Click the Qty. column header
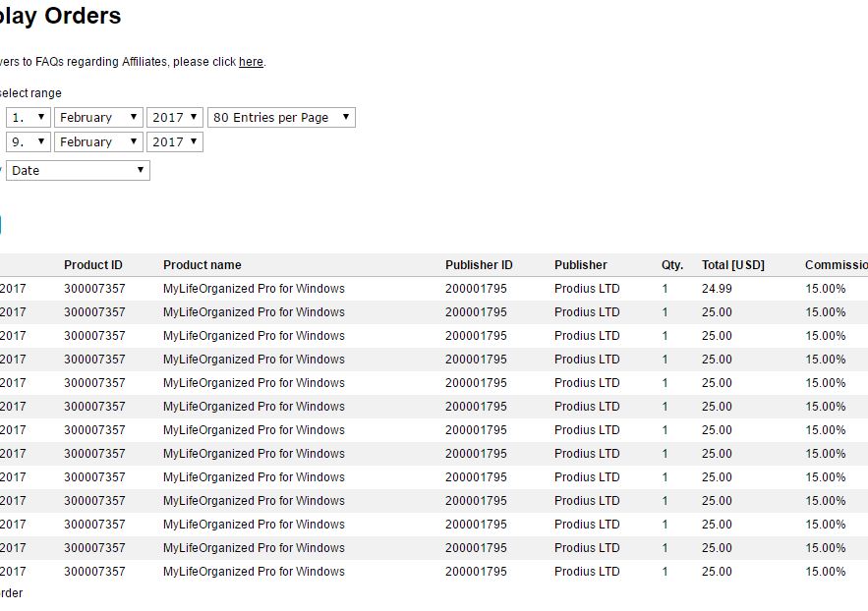868x611 pixels. 671,265
